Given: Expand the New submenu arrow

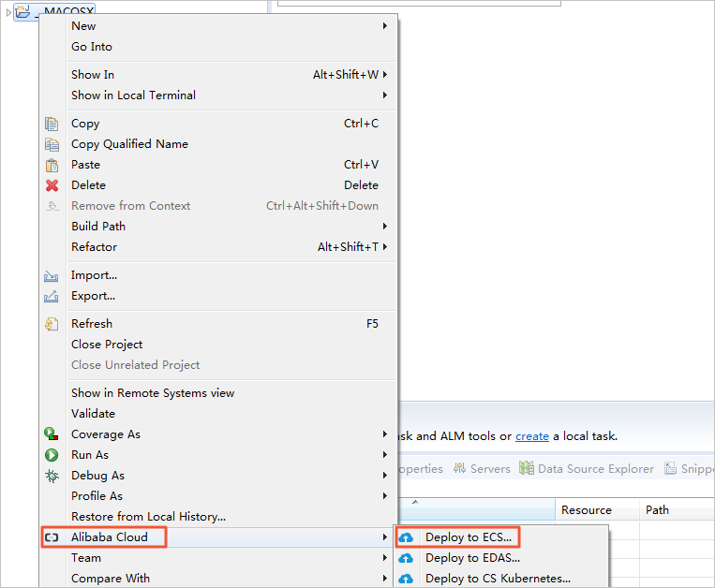Looking at the screenshot, I should (x=384, y=26).
